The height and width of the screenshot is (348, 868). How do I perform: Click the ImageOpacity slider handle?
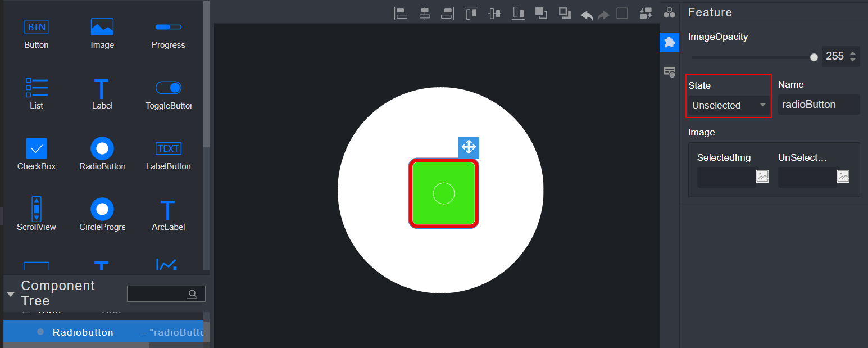pyautogui.click(x=814, y=57)
